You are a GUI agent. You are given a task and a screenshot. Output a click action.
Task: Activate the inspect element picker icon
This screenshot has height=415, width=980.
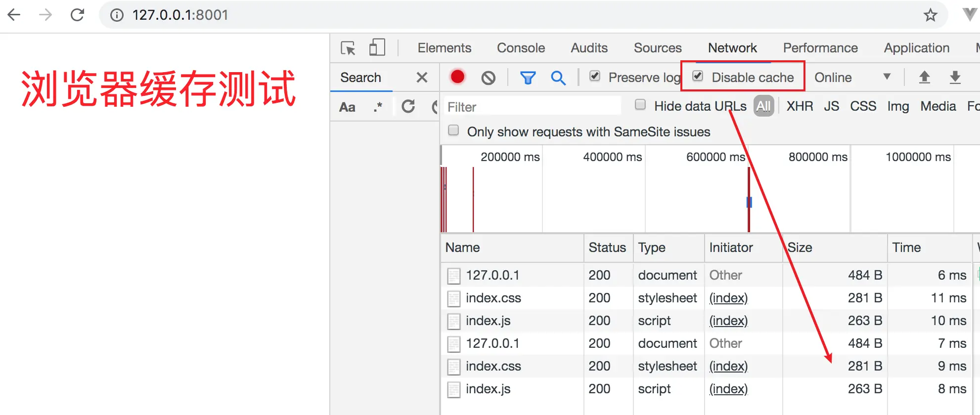click(348, 48)
